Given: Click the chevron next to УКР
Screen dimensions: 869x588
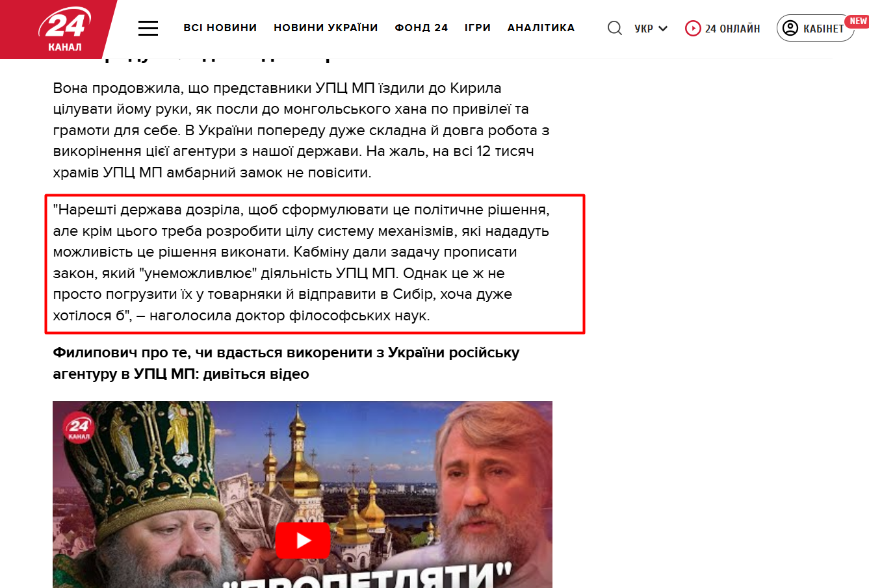Looking at the screenshot, I should (663, 29).
